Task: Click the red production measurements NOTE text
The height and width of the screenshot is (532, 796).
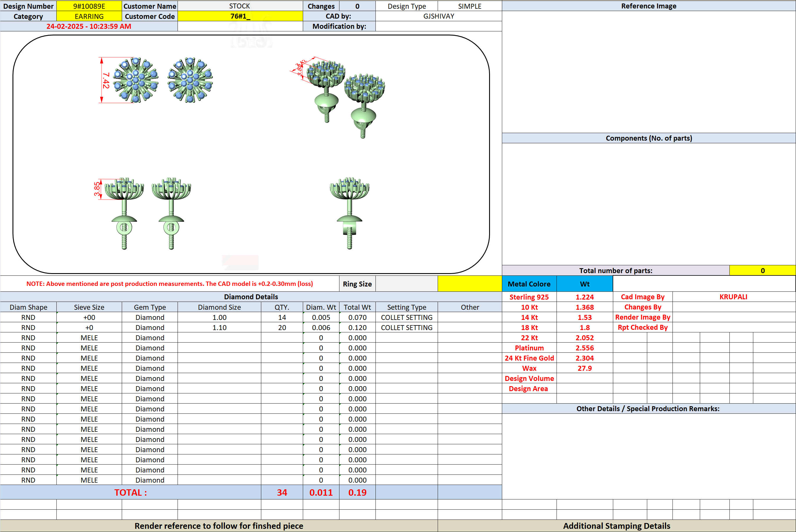Action: (170, 284)
